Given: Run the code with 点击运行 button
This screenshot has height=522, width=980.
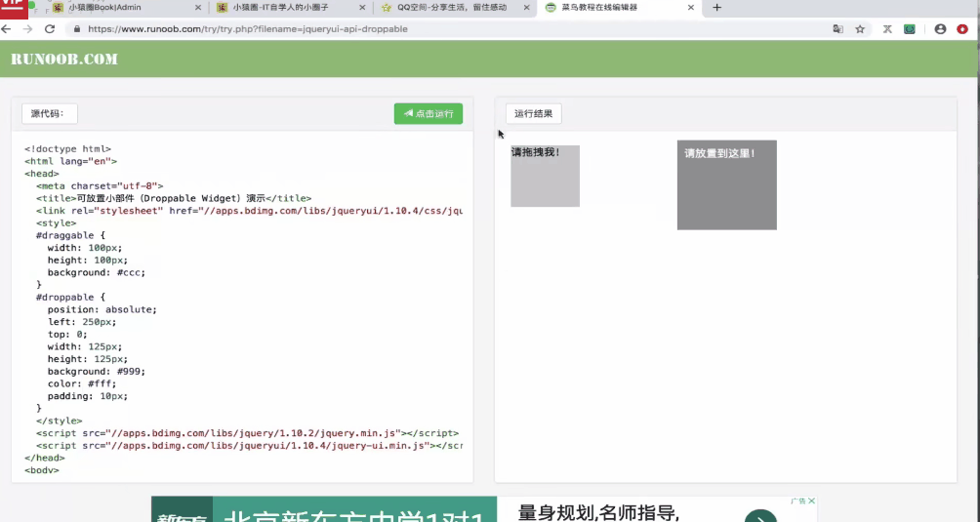Looking at the screenshot, I should pos(429,113).
